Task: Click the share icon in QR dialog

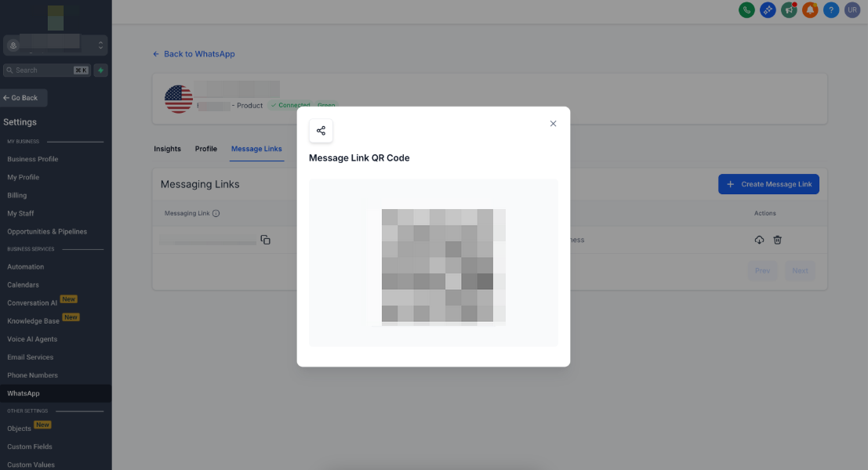Action: point(321,131)
